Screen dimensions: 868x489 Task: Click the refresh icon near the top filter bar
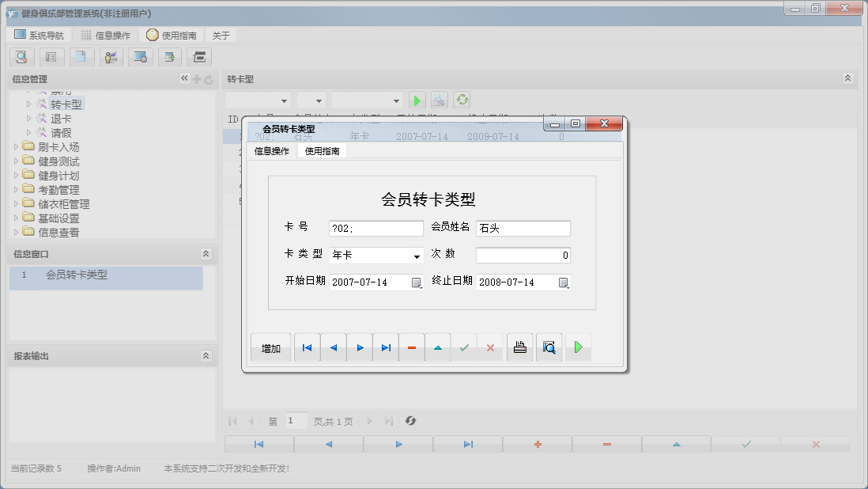tap(462, 100)
